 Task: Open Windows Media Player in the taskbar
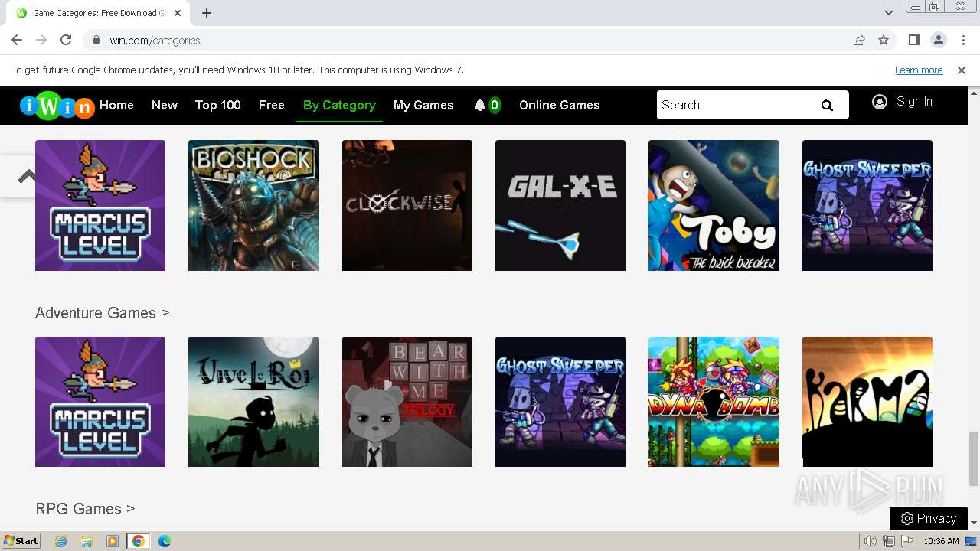tap(113, 541)
